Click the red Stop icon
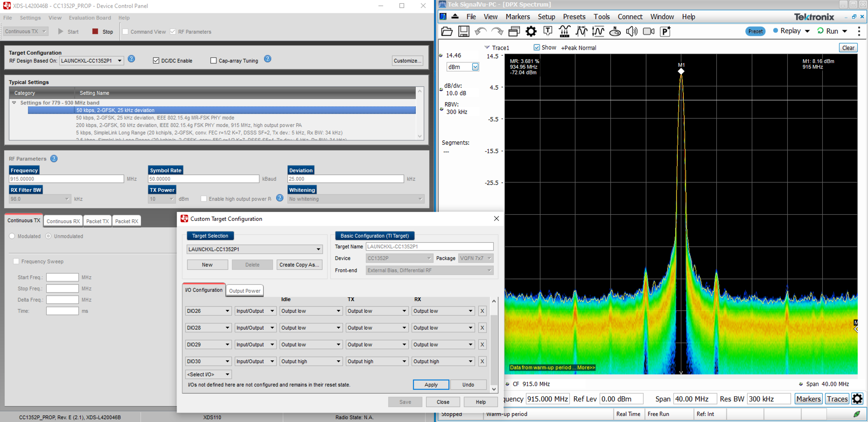 pyautogui.click(x=95, y=31)
